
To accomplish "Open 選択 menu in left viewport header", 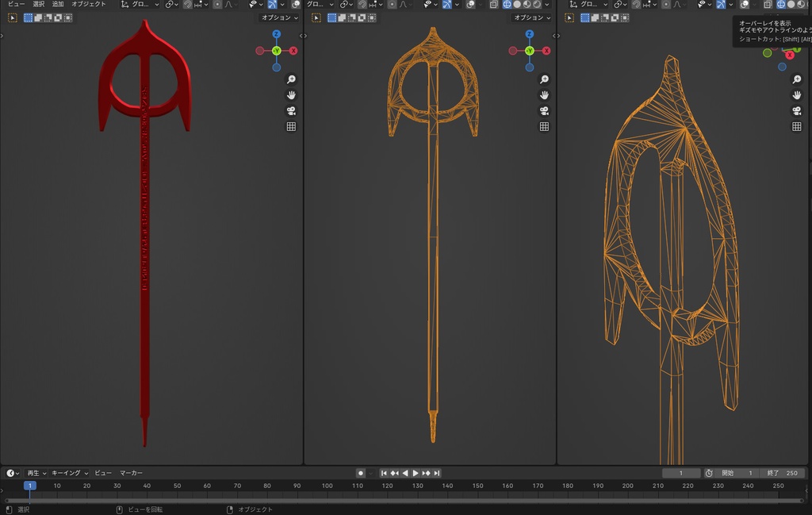I will pos(39,4).
